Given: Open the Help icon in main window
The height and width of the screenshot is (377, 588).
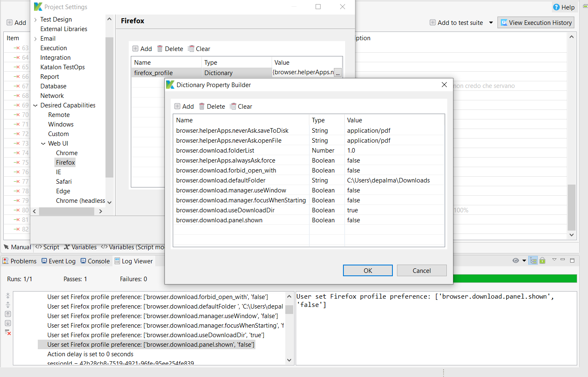Looking at the screenshot, I should [556, 7].
